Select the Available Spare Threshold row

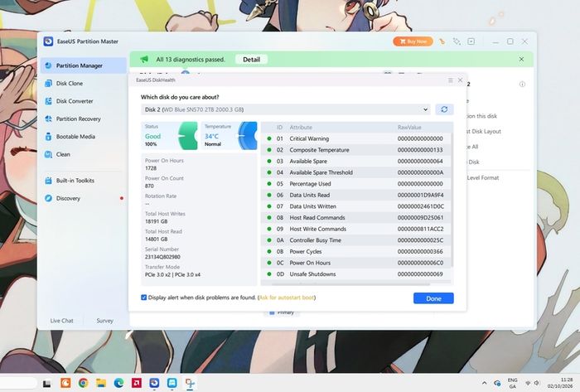click(x=356, y=172)
